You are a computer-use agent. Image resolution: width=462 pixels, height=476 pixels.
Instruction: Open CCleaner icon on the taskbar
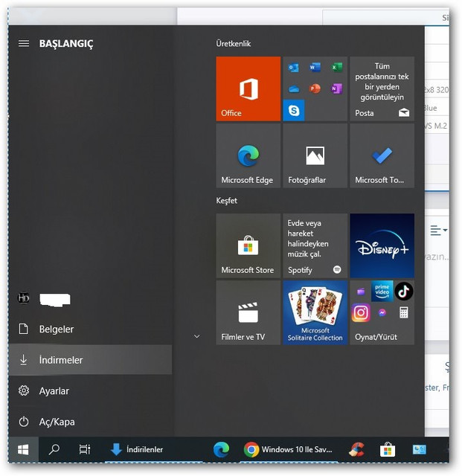tap(357, 449)
